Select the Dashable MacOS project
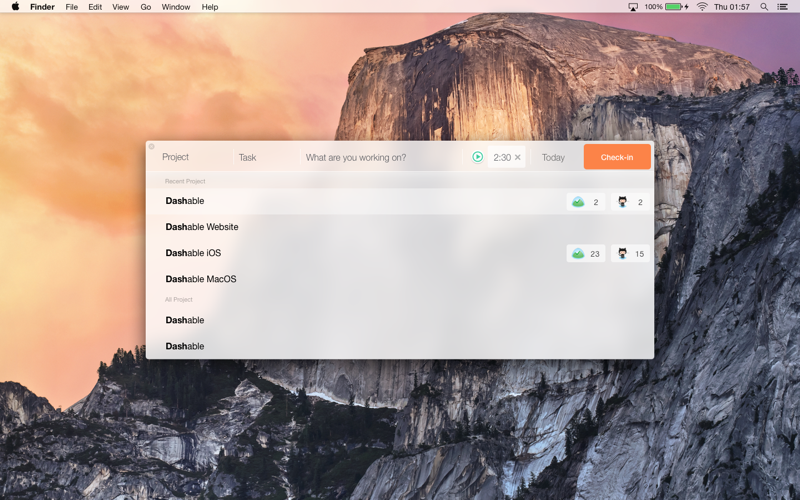This screenshot has height=500, width=800. point(400,279)
